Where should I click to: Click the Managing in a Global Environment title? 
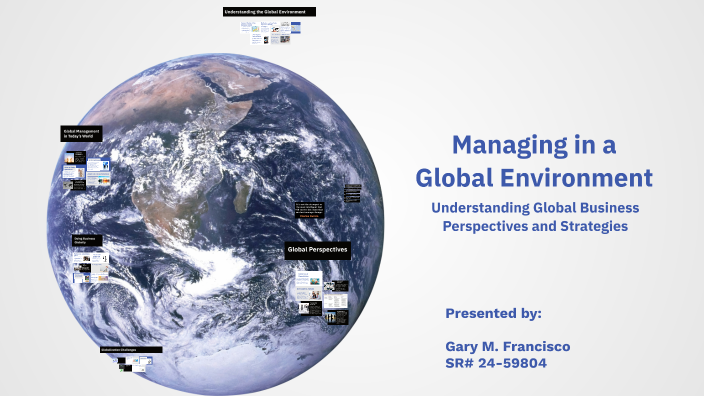click(x=534, y=161)
